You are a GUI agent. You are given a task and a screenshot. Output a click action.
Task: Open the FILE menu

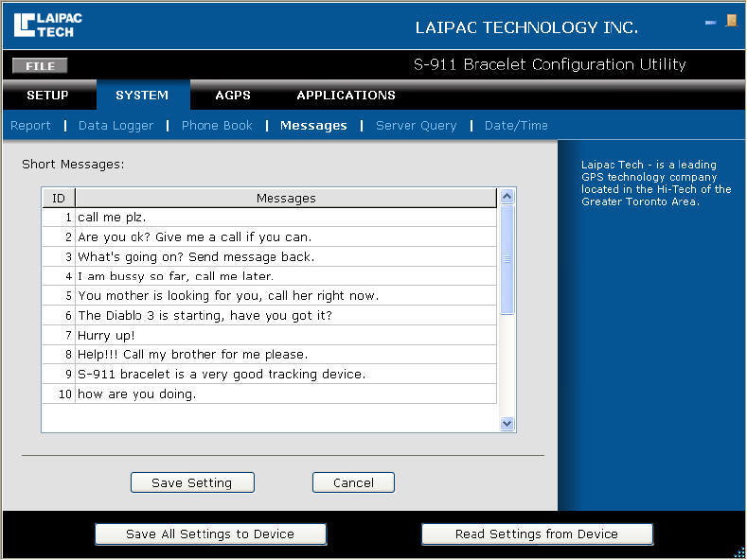[x=40, y=65]
